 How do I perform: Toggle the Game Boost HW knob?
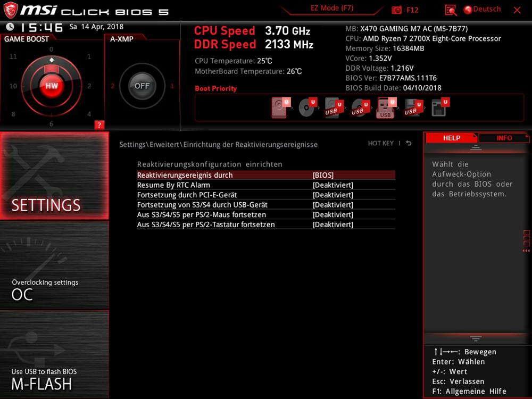point(51,86)
